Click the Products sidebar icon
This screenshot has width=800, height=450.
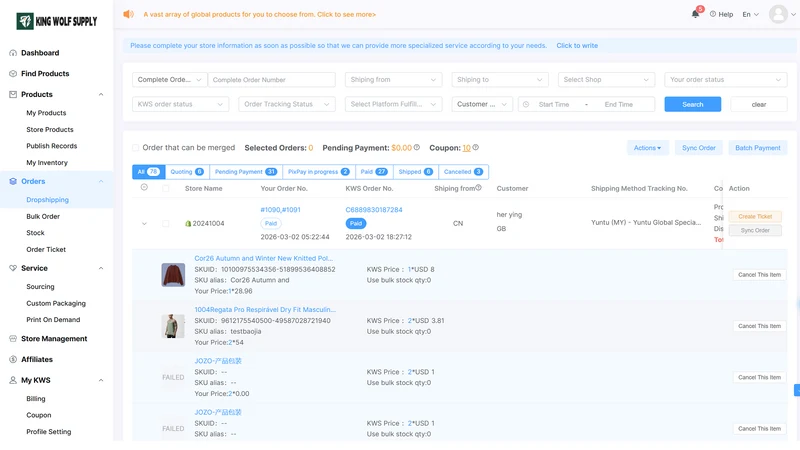click(13, 94)
